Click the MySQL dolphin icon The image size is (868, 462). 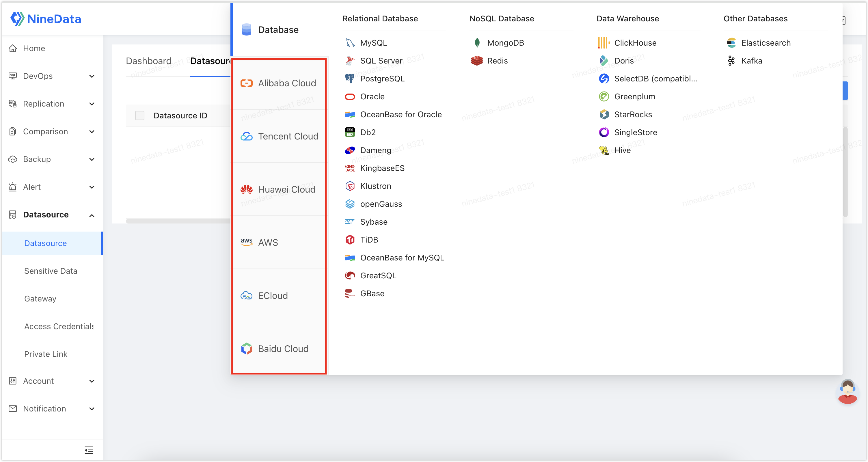tap(350, 43)
